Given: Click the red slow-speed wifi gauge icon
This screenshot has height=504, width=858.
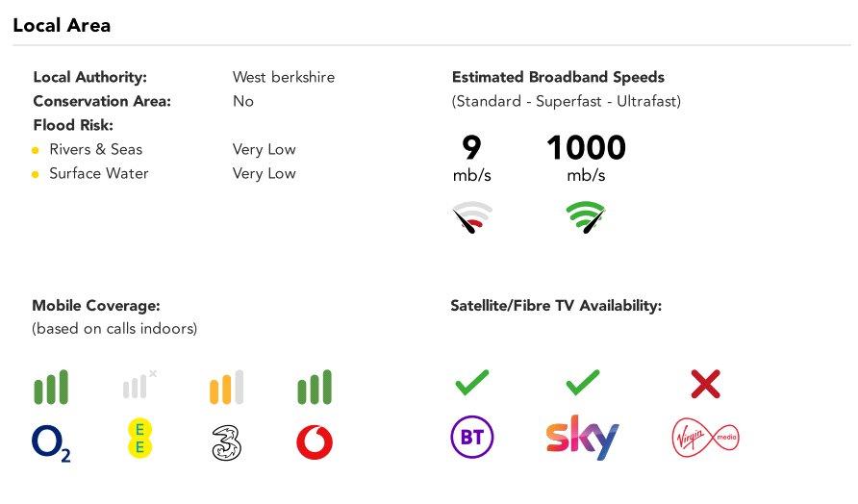Looking at the screenshot, I should pyautogui.click(x=472, y=217).
